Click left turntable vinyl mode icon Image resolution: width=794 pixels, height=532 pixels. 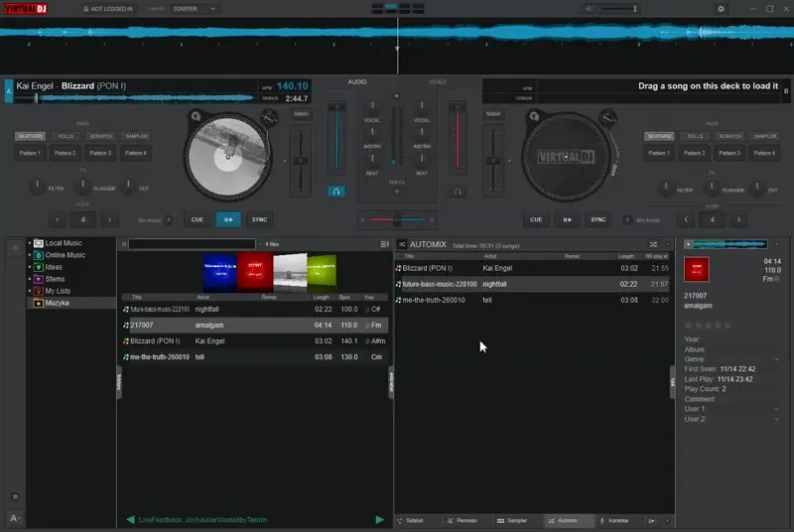[x=196, y=116]
